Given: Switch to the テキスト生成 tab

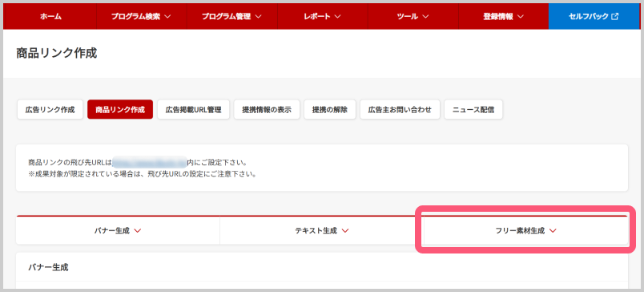Looking at the screenshot, I should click(x=321, y=231).
